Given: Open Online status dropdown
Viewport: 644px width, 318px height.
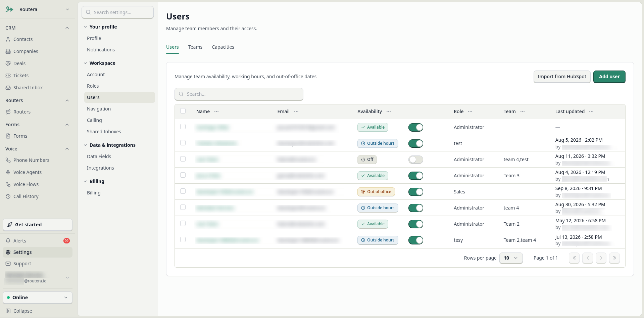Looking at the screenshot, I should (x=38, y=298).
